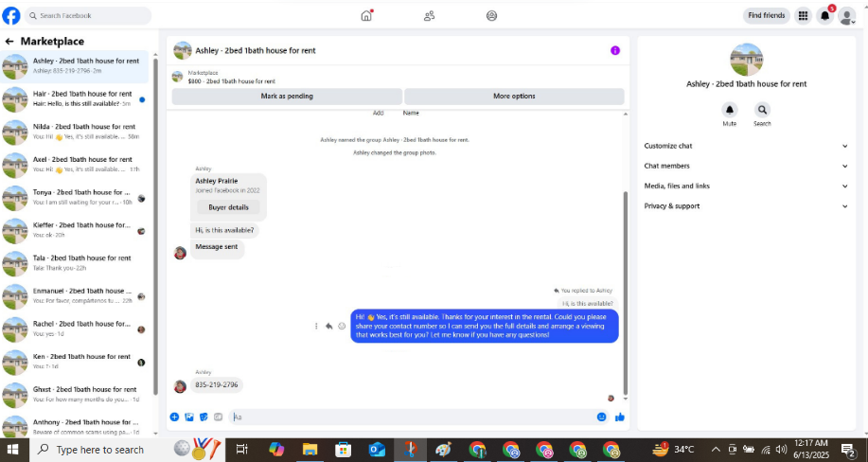Click the Facebook logo icon
This screenshot has width=868, height=462.
(x=11, y=15)
